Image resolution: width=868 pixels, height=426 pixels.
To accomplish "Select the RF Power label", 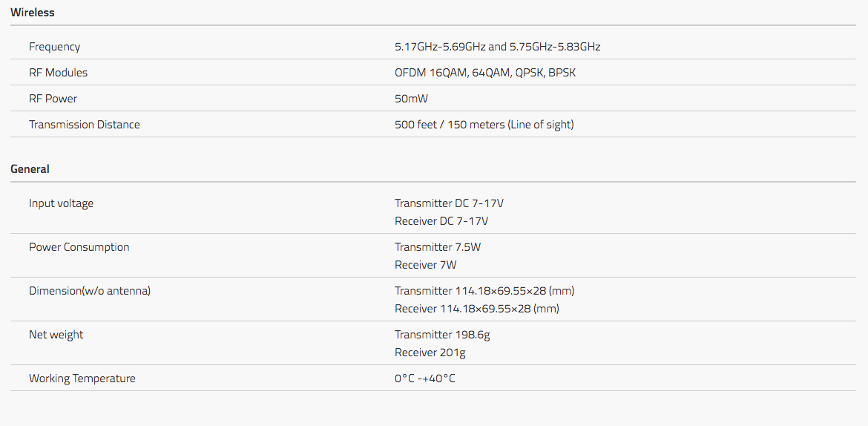I will [x=53, y=99].
